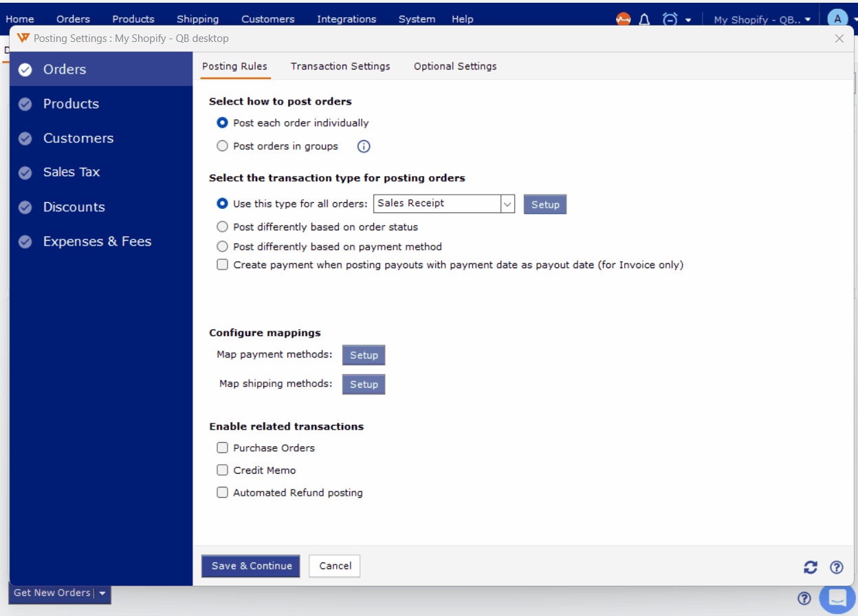
Task: Open the chat support bubble icon
Action: (x=837, y=597)
